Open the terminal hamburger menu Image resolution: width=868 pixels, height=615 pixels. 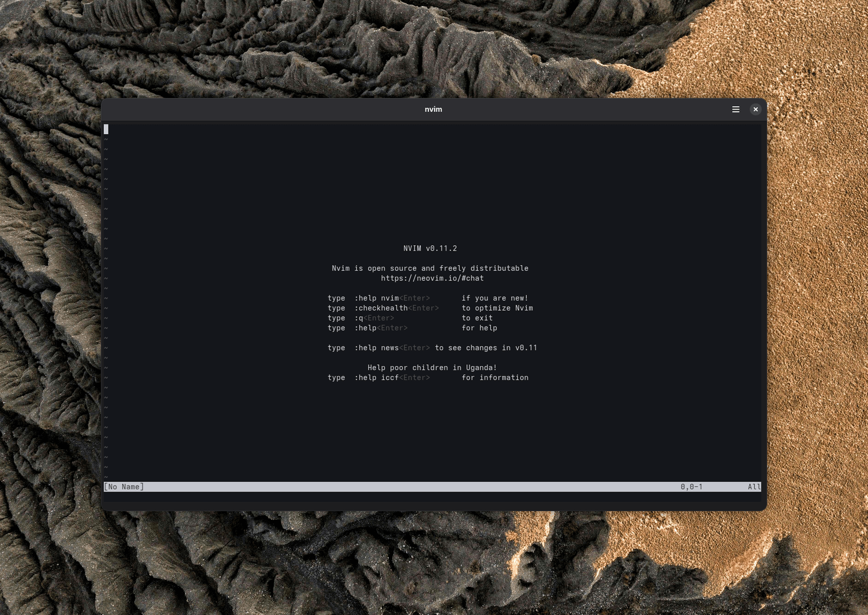tap(736, 109)
